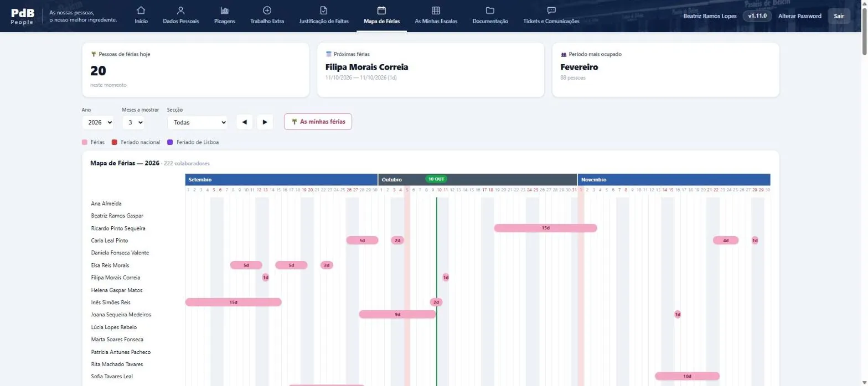Open the Ano year dropdown
The image size is (868, 386).
coord(98,122)
